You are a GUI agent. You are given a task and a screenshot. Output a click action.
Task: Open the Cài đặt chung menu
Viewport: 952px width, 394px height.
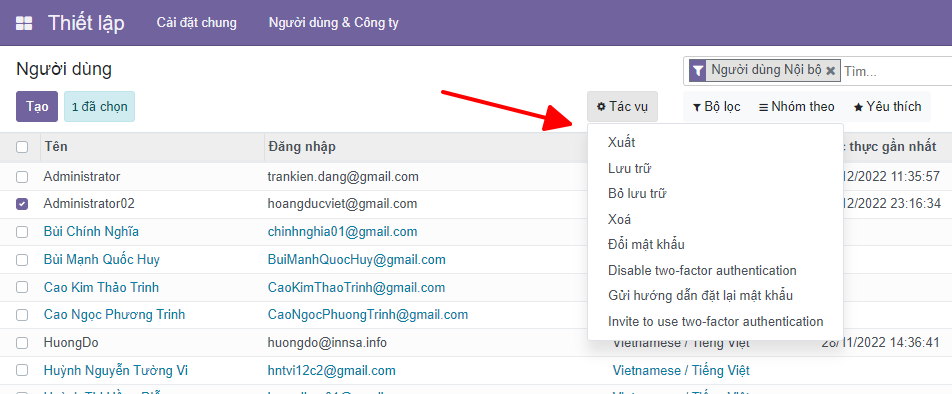pos(197,23)
